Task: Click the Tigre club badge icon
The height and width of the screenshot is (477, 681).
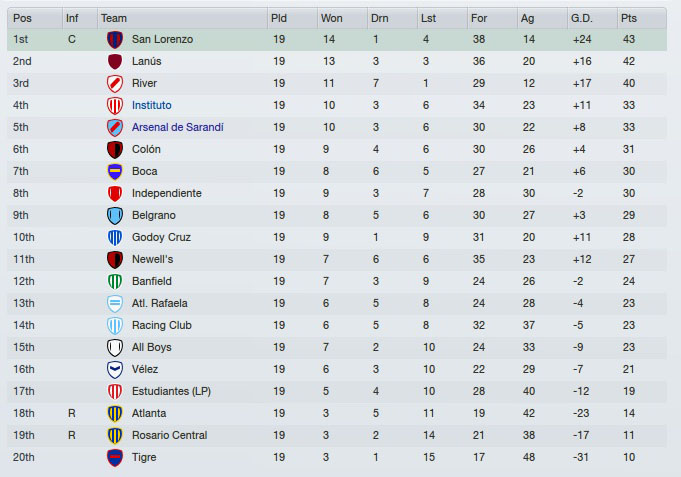Action: [x=114, y=458]
